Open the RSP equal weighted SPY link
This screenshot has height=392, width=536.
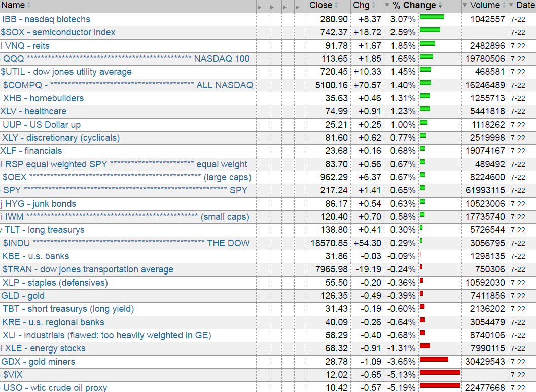(126, 164)
